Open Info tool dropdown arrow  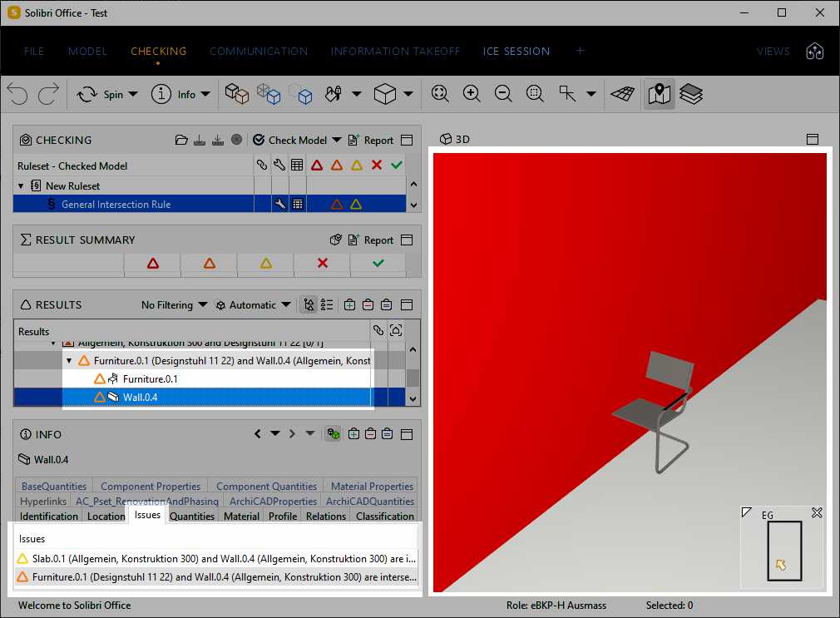pos(205,94)
